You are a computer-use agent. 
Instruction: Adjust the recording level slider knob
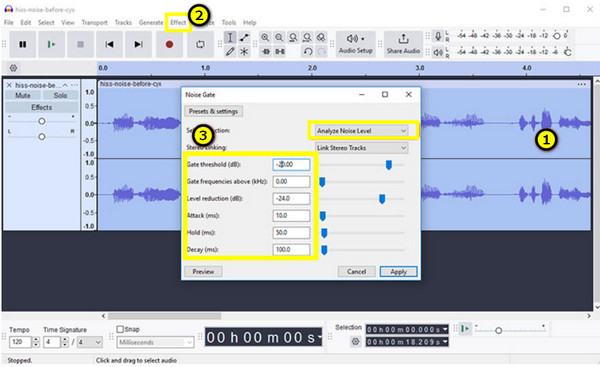pyautogui.click(x=557, y=36)
